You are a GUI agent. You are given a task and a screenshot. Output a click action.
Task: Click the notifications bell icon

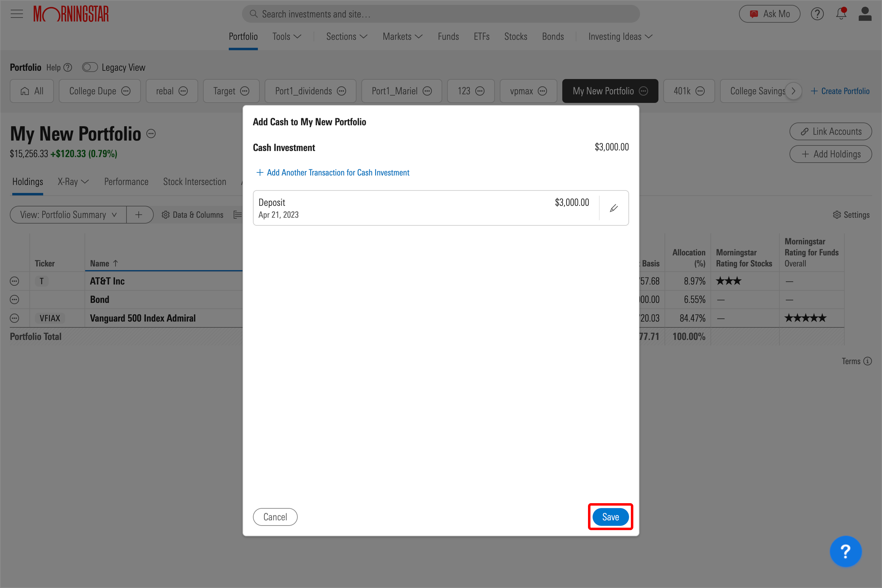pyautogui.click(x=841, y=13)
